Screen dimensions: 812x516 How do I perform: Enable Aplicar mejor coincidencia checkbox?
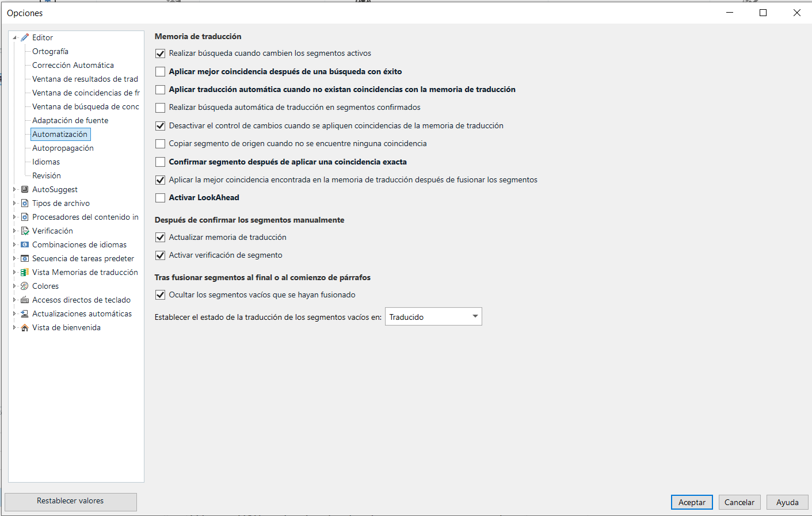(x=161, y=72)
